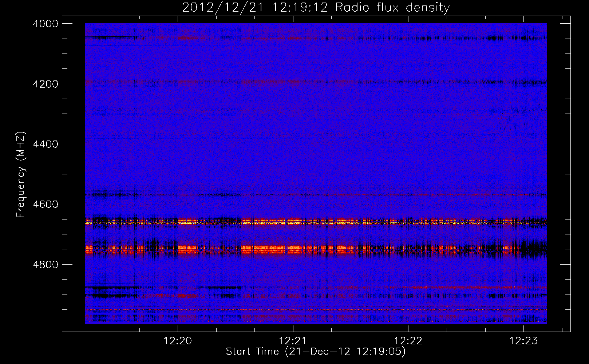The image size is (589, 364).
Task: Click the 4800 frequency axis label
Action: pyautogui.click(x=46, y=265)
